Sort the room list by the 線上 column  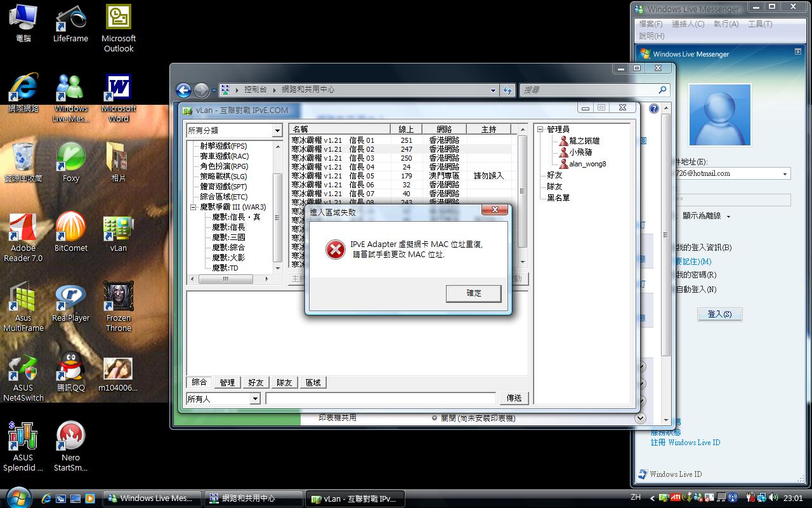click(406, 129)
